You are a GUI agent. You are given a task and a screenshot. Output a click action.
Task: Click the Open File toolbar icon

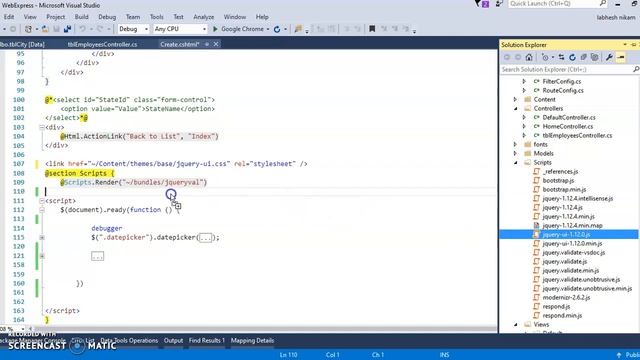pos(45,29)
